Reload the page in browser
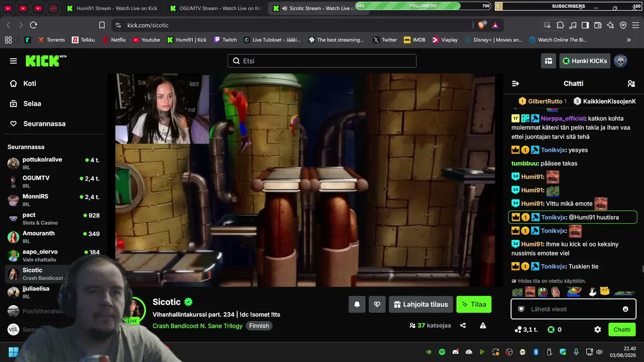 coord(33,25)
